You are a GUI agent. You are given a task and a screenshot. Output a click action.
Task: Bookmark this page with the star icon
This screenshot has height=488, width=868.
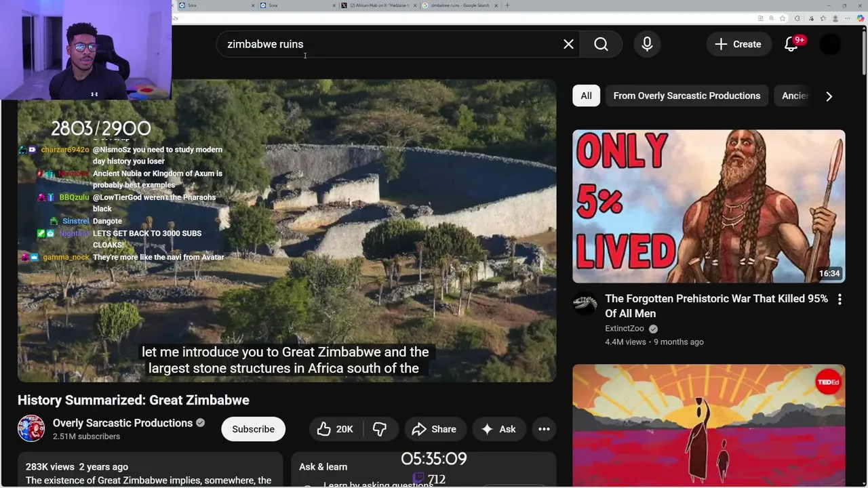(783, 18)
